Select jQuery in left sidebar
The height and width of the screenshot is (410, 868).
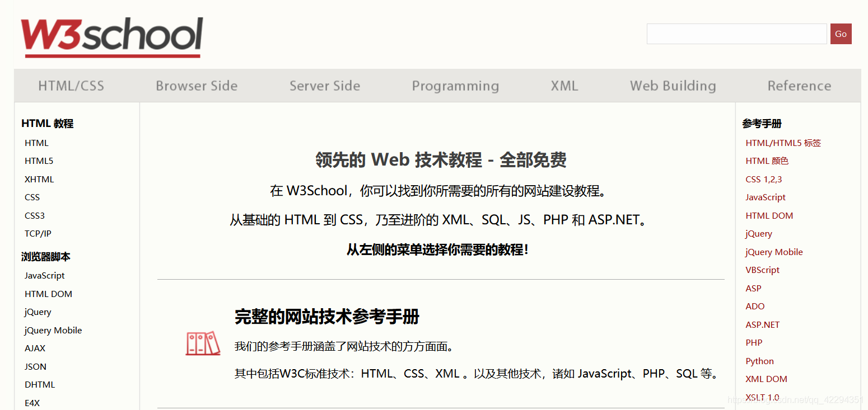[x=38, y=312]
